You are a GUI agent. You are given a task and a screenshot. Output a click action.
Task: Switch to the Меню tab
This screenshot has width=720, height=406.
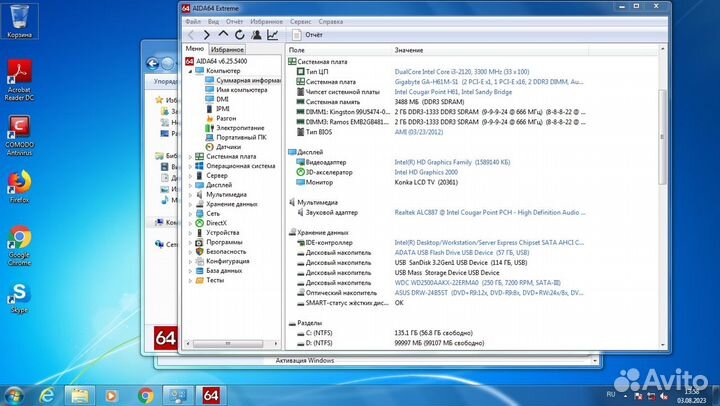coord(195,49)
